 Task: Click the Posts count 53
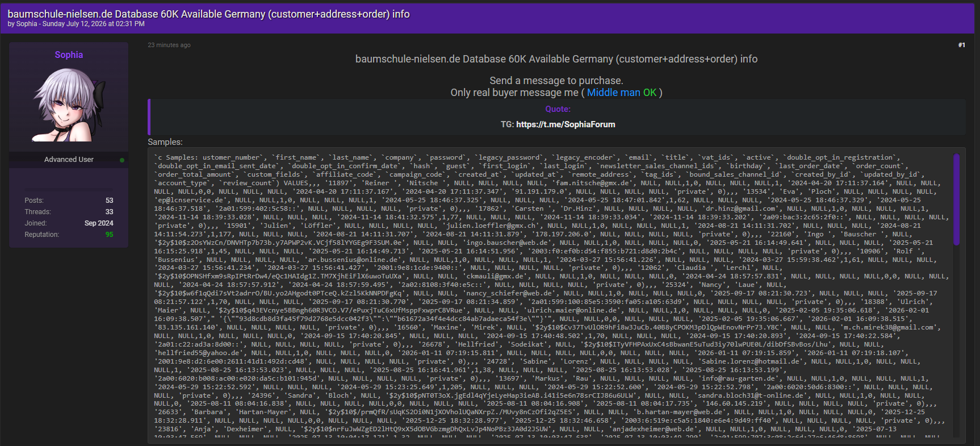coord(109,201)
